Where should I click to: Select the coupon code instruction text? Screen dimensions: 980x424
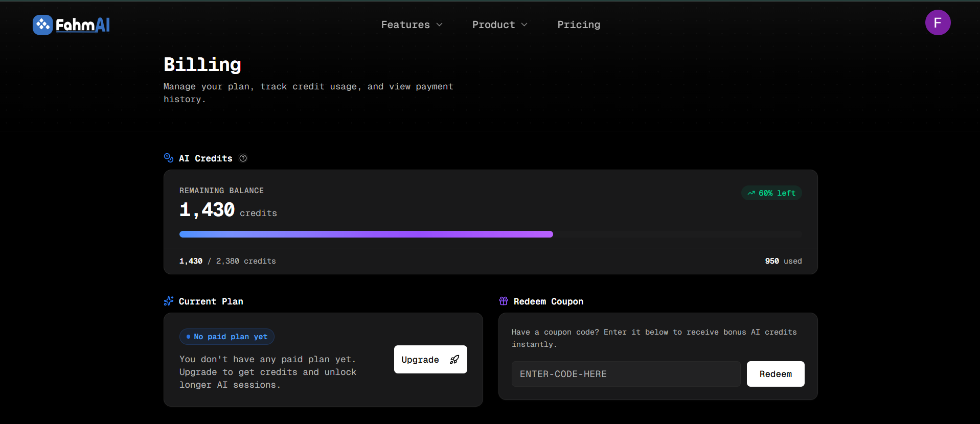point(654,338)
